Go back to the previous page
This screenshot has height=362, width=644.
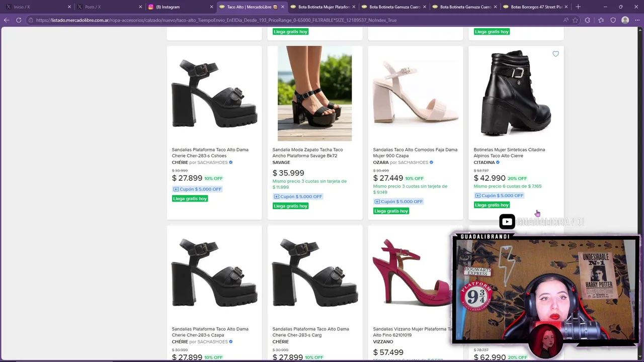pyautogui.click(x=7, y=20)
